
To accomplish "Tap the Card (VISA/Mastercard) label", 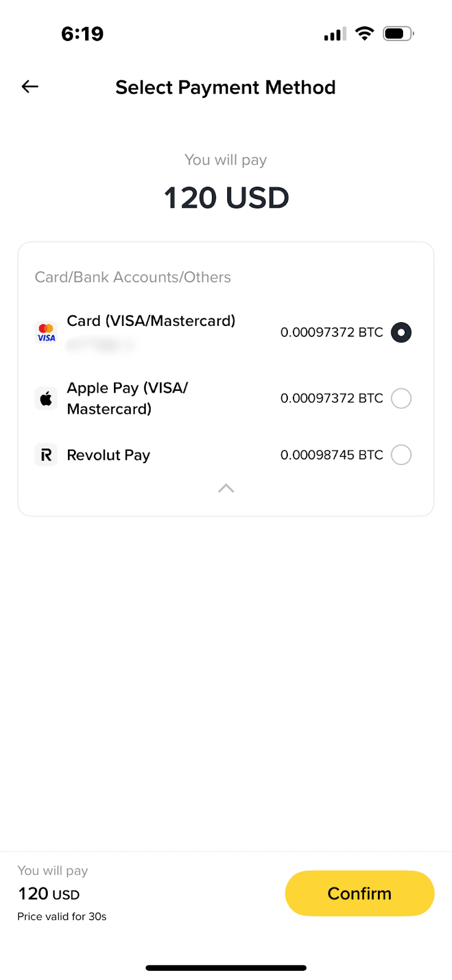I will pyautogui.click(x=151, y=321).
